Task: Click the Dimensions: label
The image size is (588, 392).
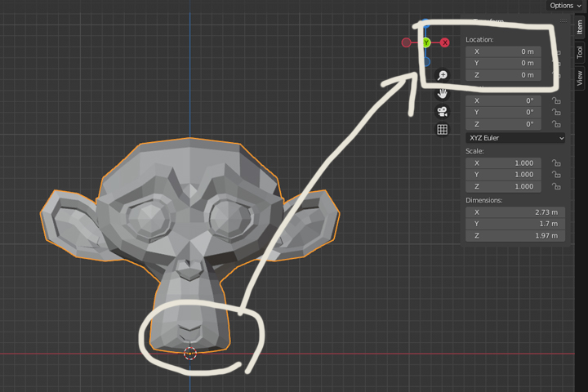Action: pos(484,200)
